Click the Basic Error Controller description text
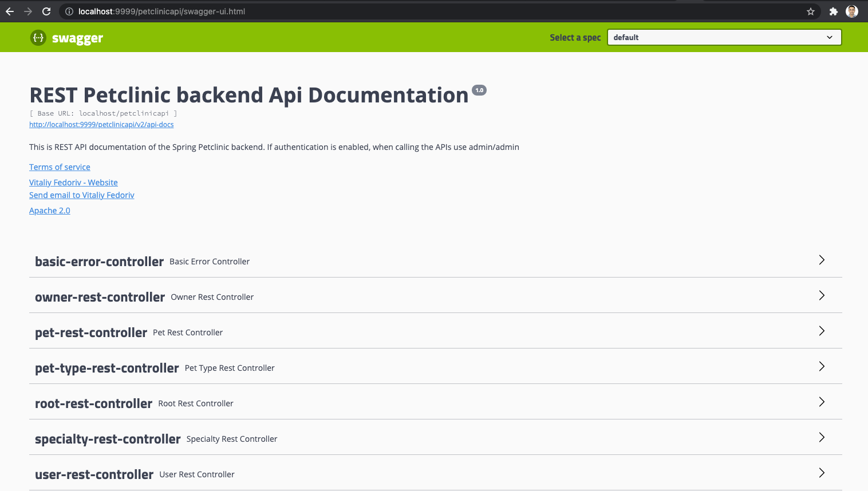Image resolution: width=868 pixels, height=491 pixels. click(x=210, y=262)
